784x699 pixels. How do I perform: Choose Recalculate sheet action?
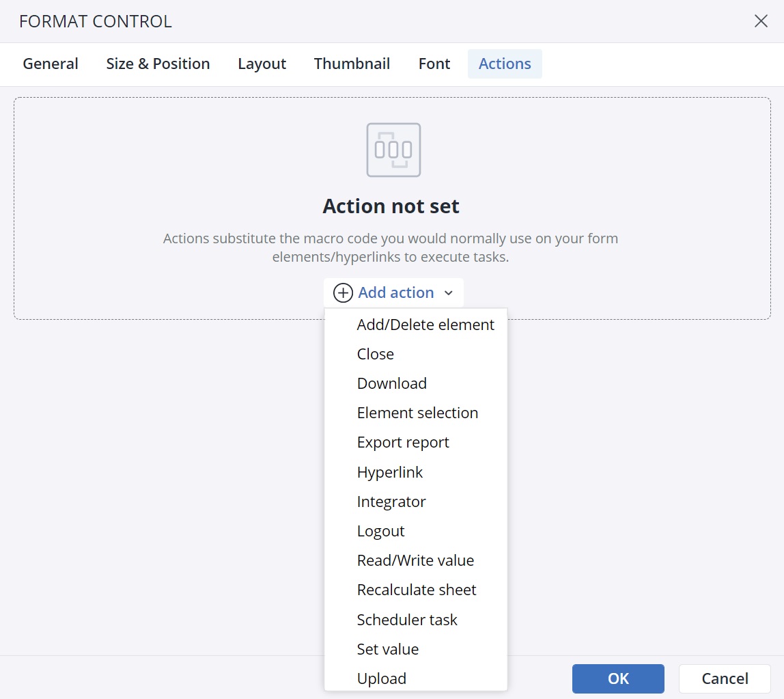(x=415, y=590)
